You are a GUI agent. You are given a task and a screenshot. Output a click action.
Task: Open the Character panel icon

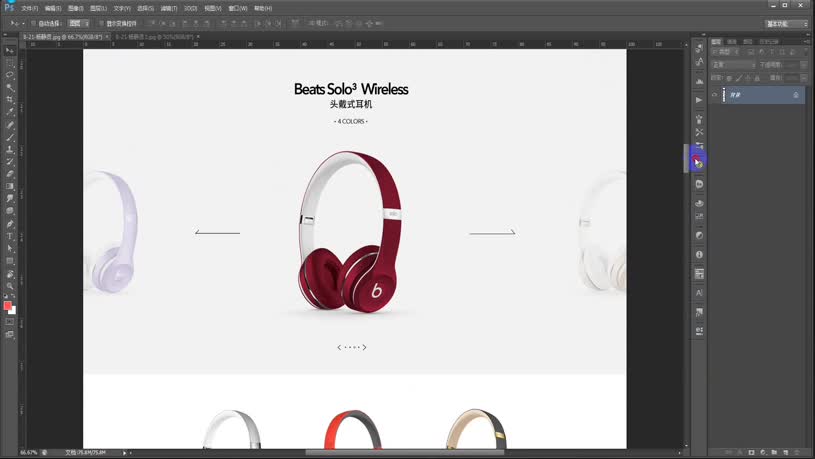[699, 293]
